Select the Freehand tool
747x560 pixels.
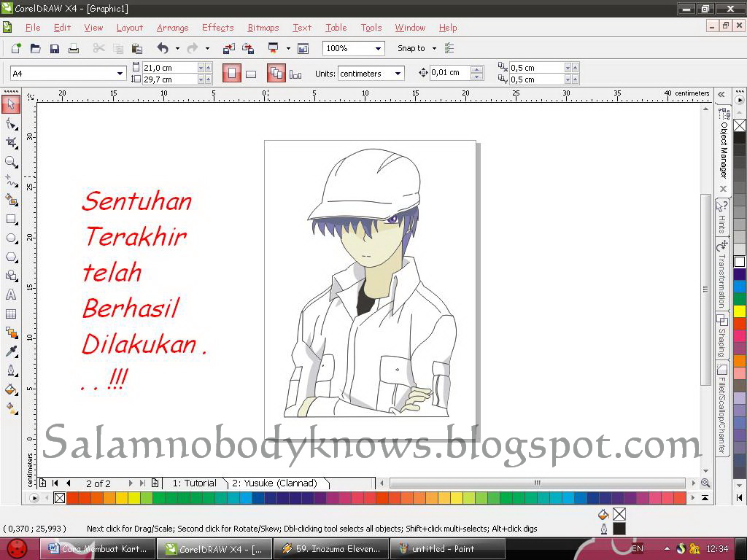[x=11, y=181]
